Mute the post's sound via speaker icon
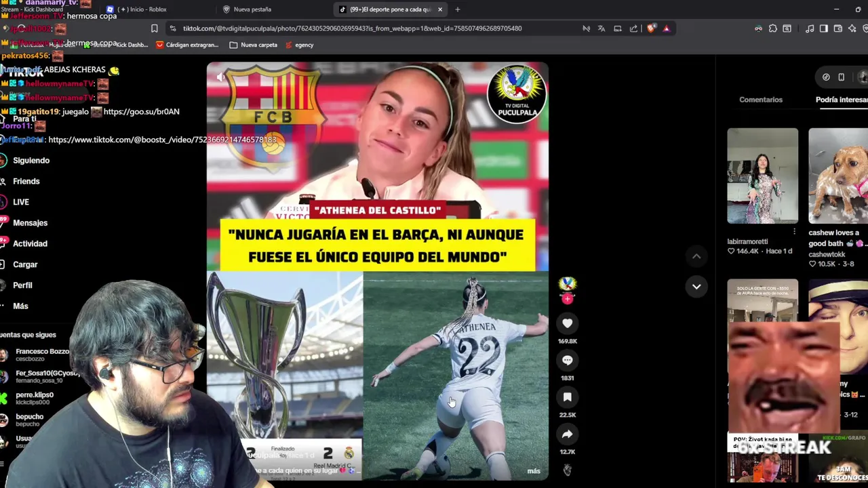Image resolution: width=868 pixels, height=488 pixels. (220, 77)
